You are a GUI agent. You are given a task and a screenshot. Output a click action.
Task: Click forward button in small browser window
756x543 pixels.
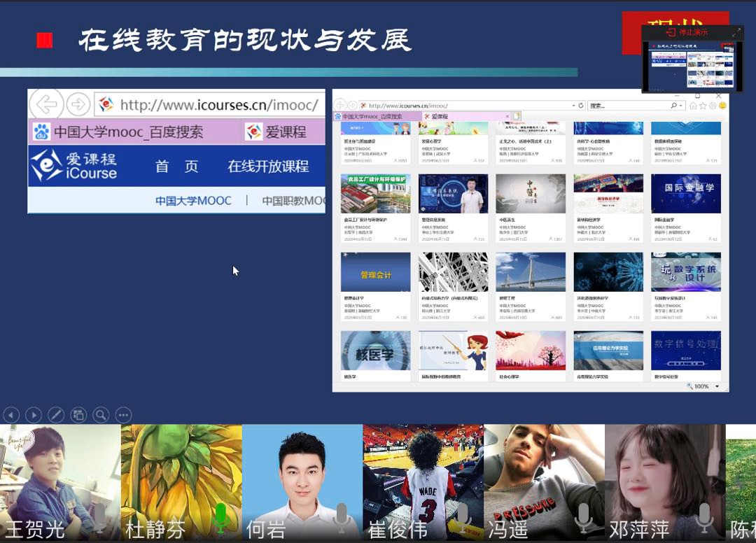point(352,105)
